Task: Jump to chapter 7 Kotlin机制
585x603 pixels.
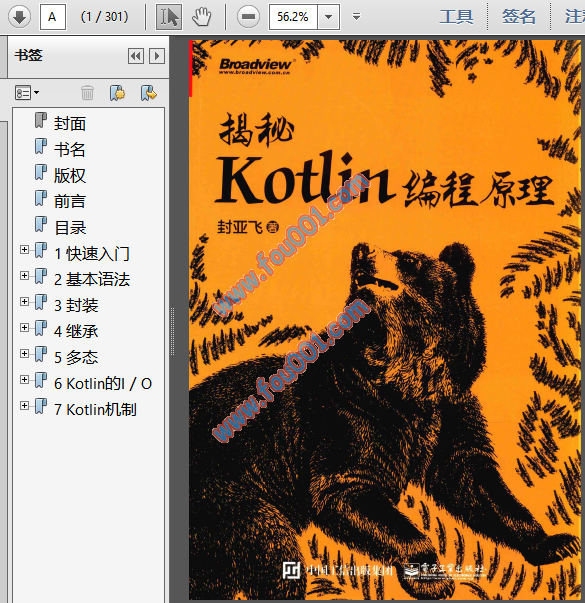Action: point(95,409)
